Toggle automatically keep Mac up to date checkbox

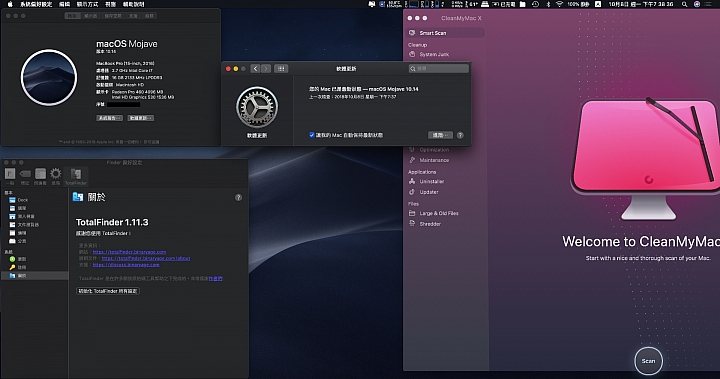coord(312,135)
